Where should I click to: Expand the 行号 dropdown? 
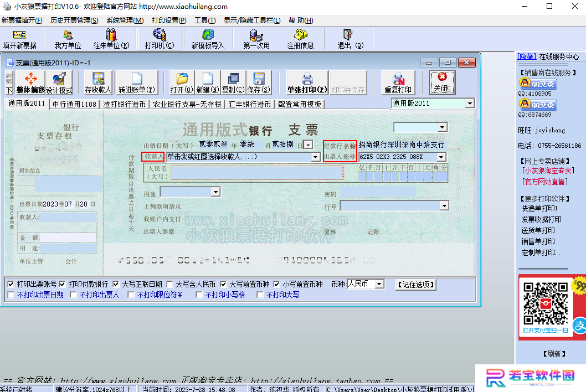point(444,205)
